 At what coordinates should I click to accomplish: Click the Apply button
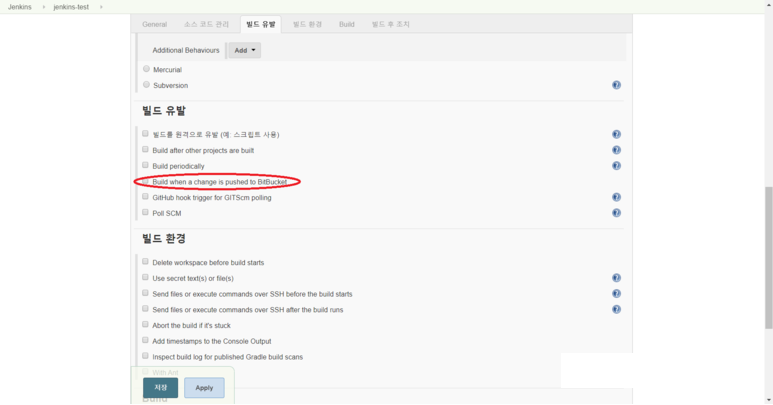pyautogui.click(x=204, y=388)
